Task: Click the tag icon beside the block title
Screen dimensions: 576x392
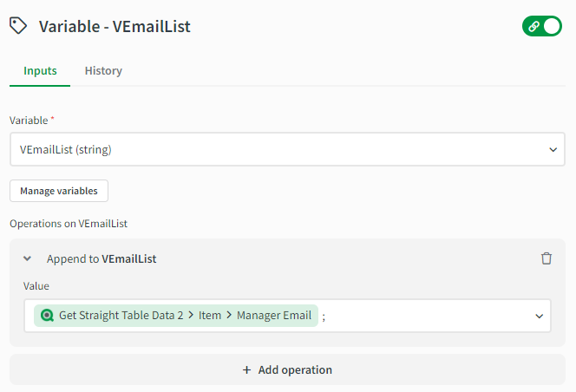Action: click(x=18, y=26)
